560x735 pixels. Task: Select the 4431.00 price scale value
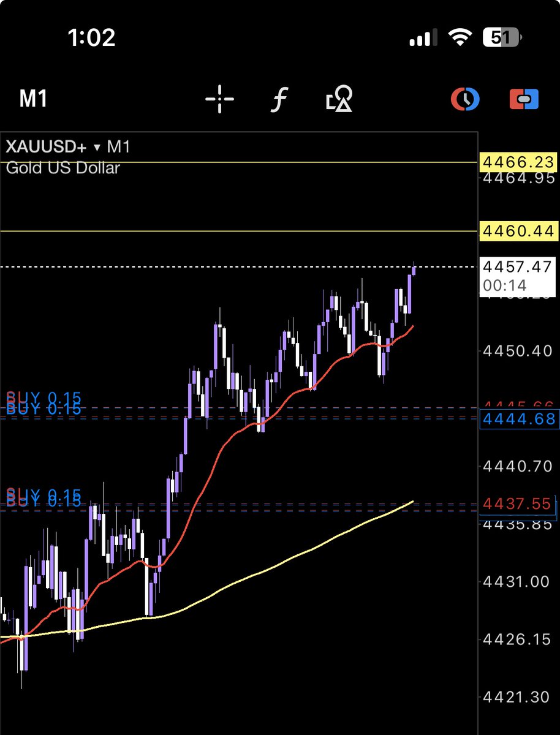pos(518,581)
